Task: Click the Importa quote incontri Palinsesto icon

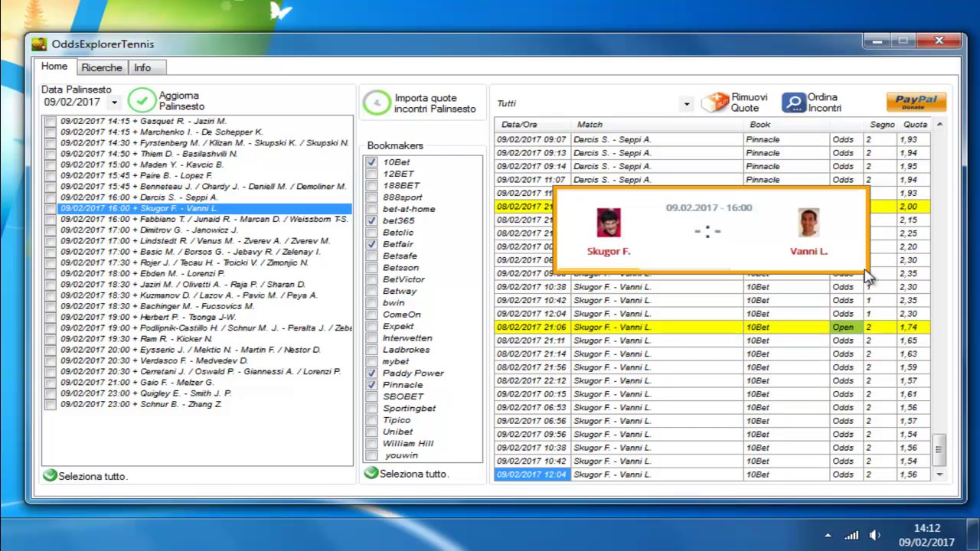Action: pos(377,103)
